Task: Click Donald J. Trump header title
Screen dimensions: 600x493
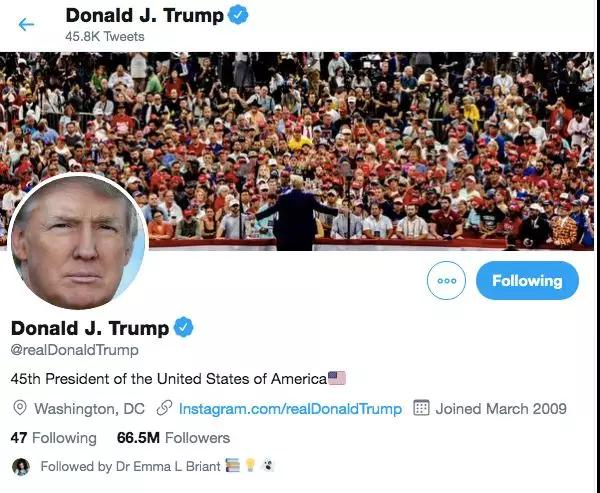Action: coord(145,15)
